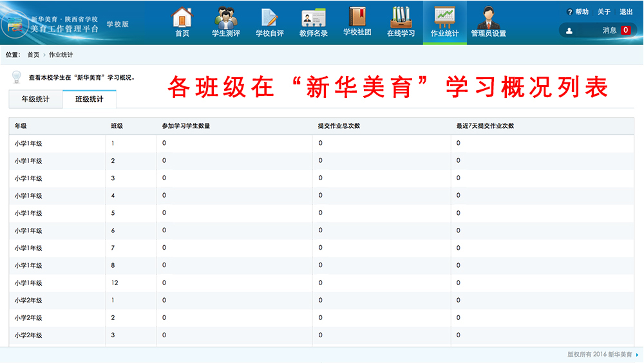Click 关于 about link
The height and width of the screenshot is (363, 644).
coord(603,12)
